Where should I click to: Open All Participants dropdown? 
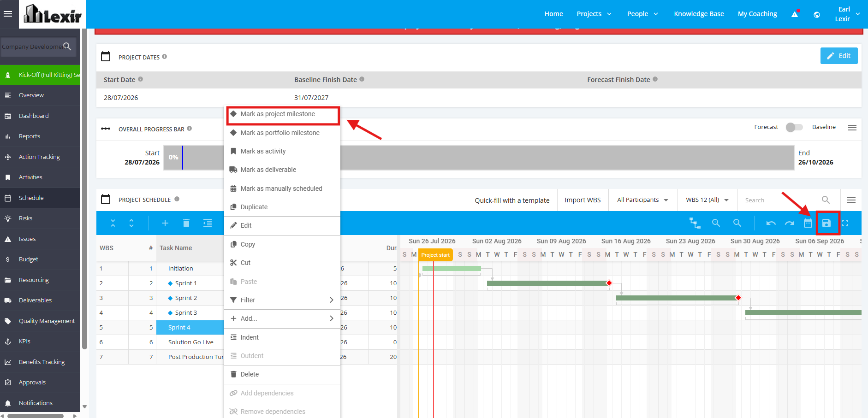click(642, 200)
